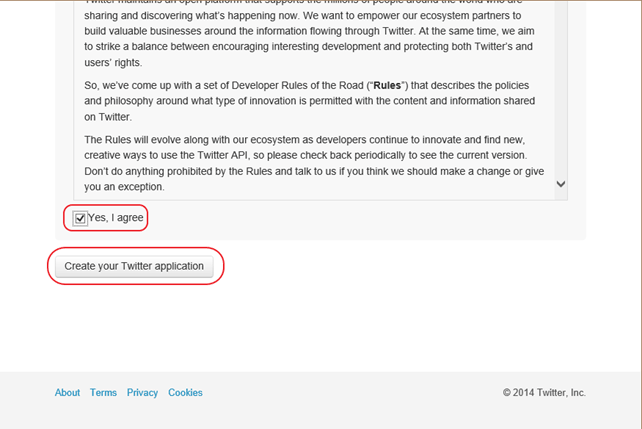Open the Cookies footer link
Screen dimensions: 642x429
coord(185,393)
